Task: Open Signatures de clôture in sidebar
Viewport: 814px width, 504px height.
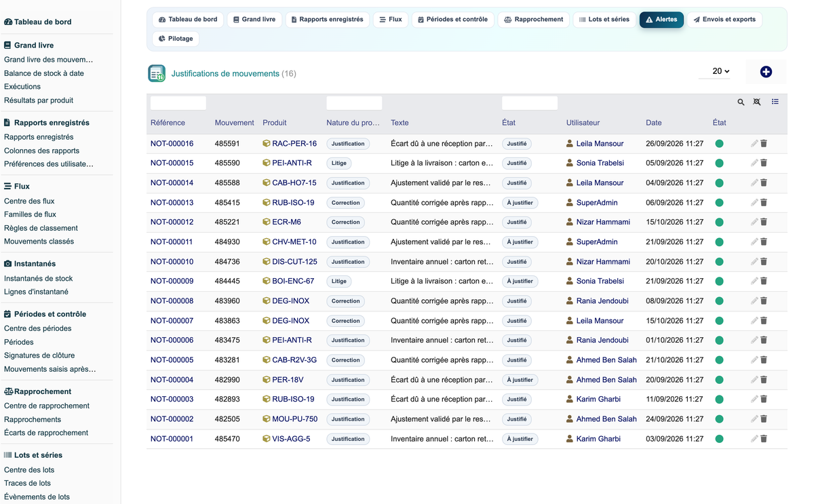Action: click(x=39, y=355)
